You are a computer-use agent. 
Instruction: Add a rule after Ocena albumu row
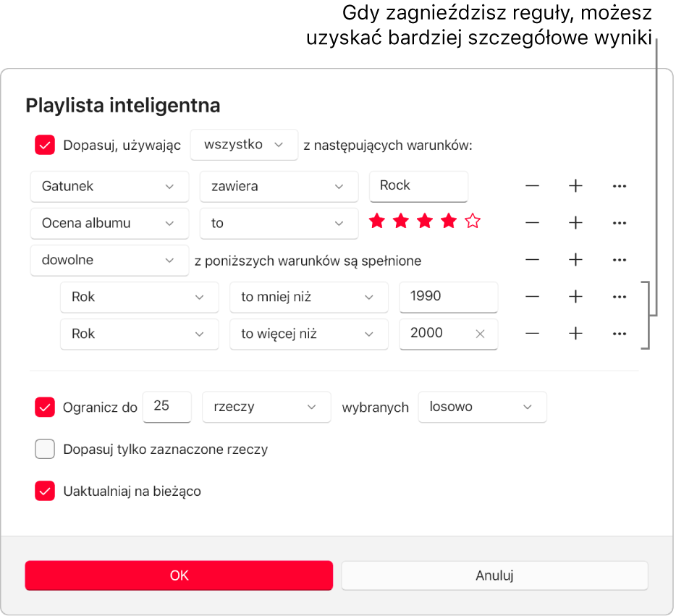click(575, 223)
